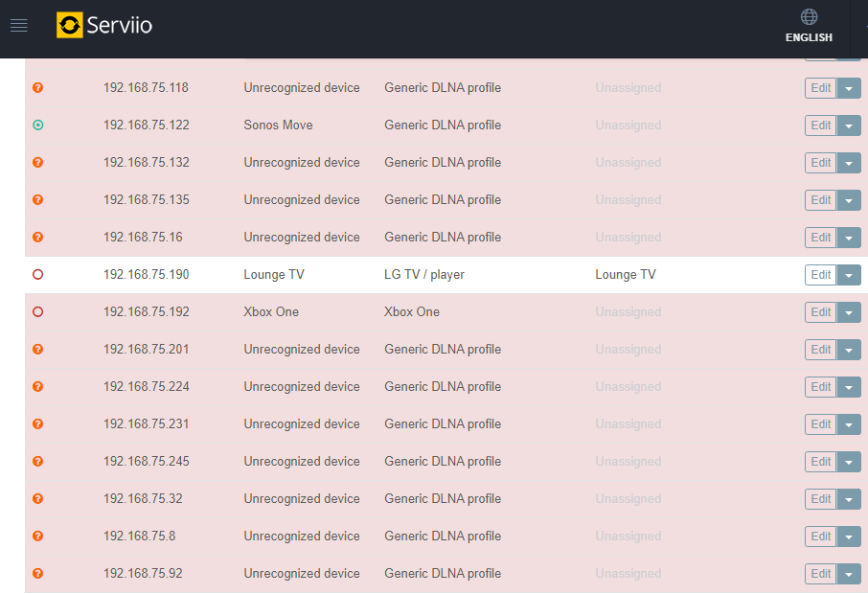Viewport: 868px width, 594px height.
Task: Click the Unassigned label for 192.168.75.224
Action: coord(628,386)
